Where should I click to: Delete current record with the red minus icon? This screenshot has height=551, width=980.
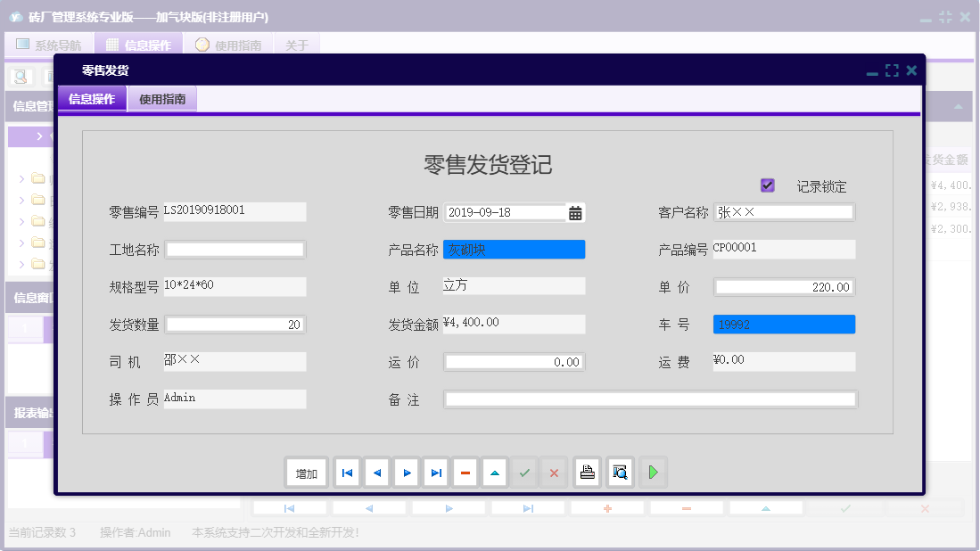(x=465, y=473)
